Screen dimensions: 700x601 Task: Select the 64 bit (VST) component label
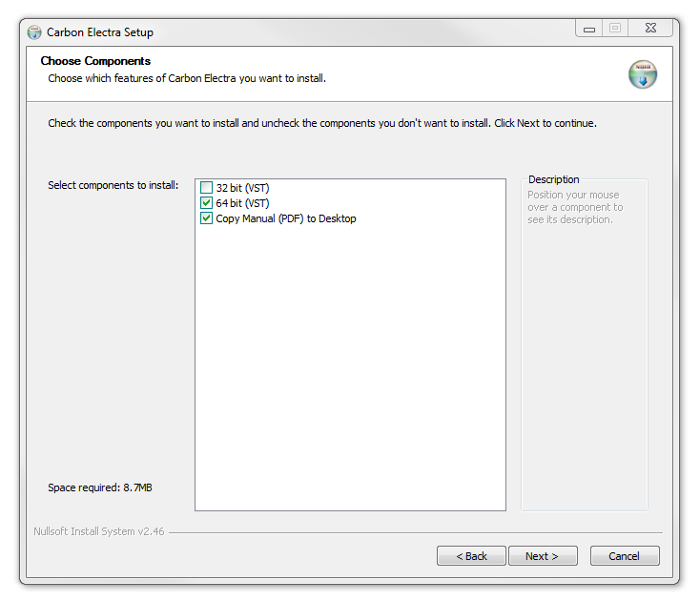pos(242,203)
